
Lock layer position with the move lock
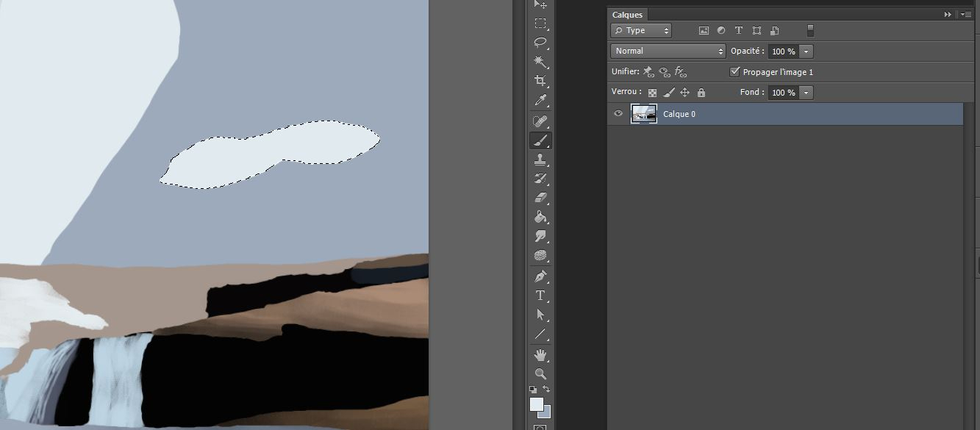point(684,93)
